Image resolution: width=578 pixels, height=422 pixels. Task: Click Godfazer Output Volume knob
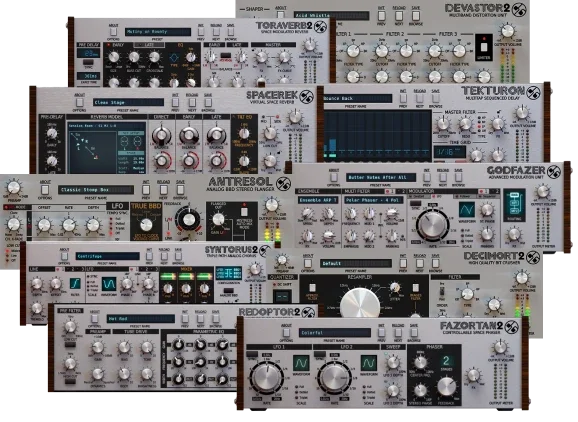coord(543,192)
